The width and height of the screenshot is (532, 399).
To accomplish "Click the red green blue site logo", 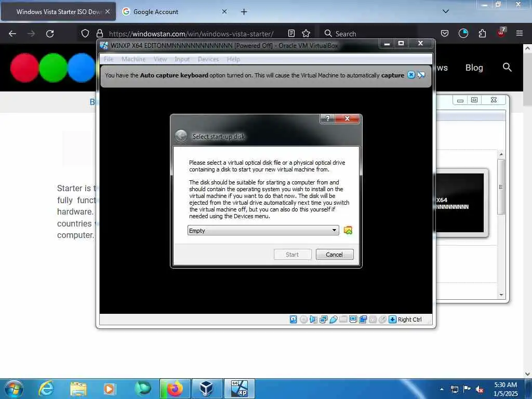I will coord(52,68).
